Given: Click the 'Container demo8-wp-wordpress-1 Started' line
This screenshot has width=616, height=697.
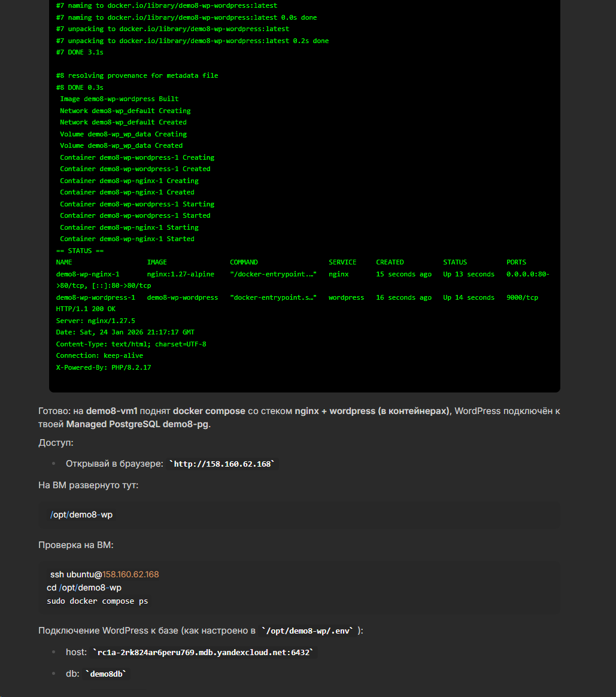Looking at the screenshot, I should 135,215.
